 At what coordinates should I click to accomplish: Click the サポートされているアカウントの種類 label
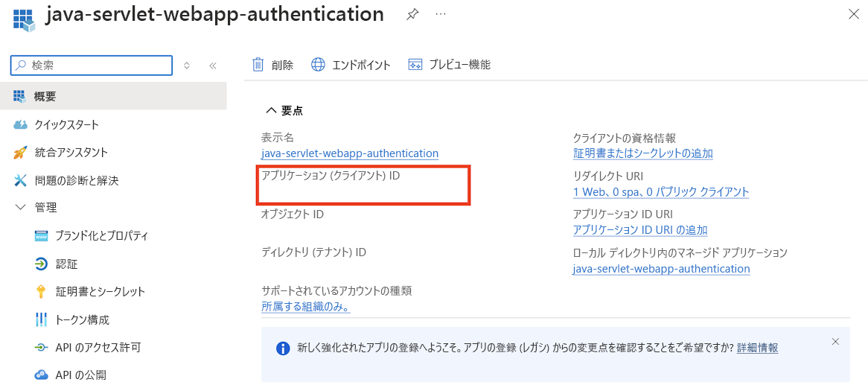coord(336,290)
